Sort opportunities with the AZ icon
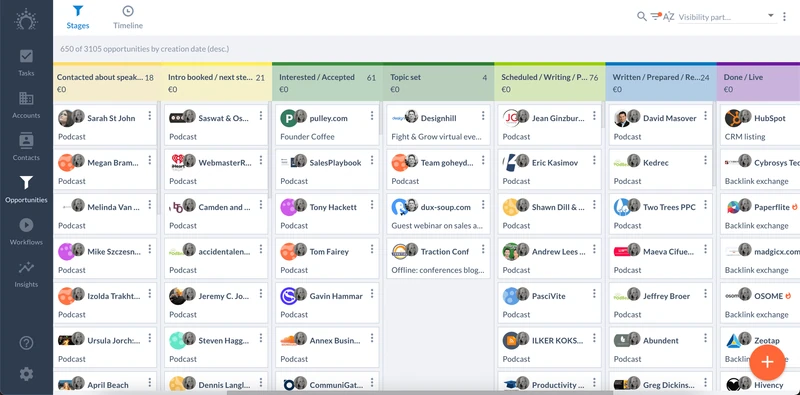The width and height of the screenshot is (800, 395). point(668,17)
